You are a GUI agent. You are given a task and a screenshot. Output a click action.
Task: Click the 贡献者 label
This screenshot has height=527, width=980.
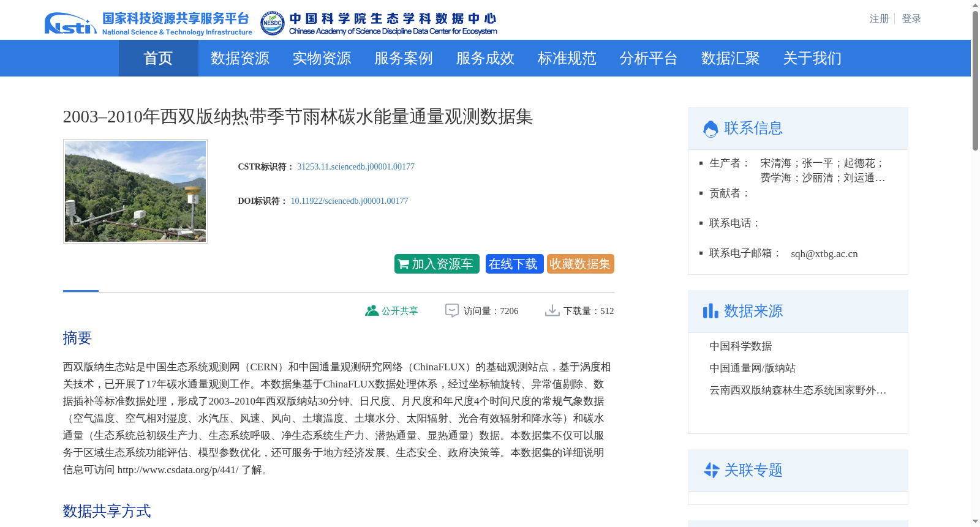point(729,193)
